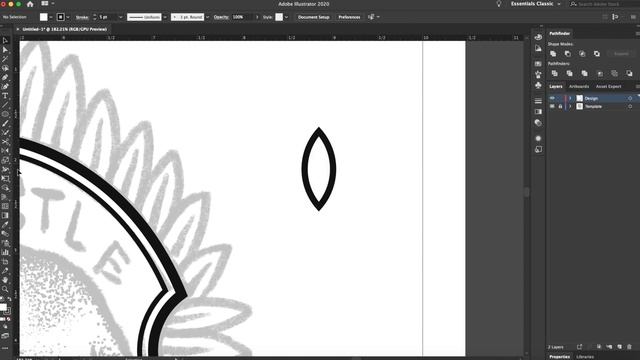Open the Color panel icon in dock
The height and width of the screenshot is (360, 640).
538,37
